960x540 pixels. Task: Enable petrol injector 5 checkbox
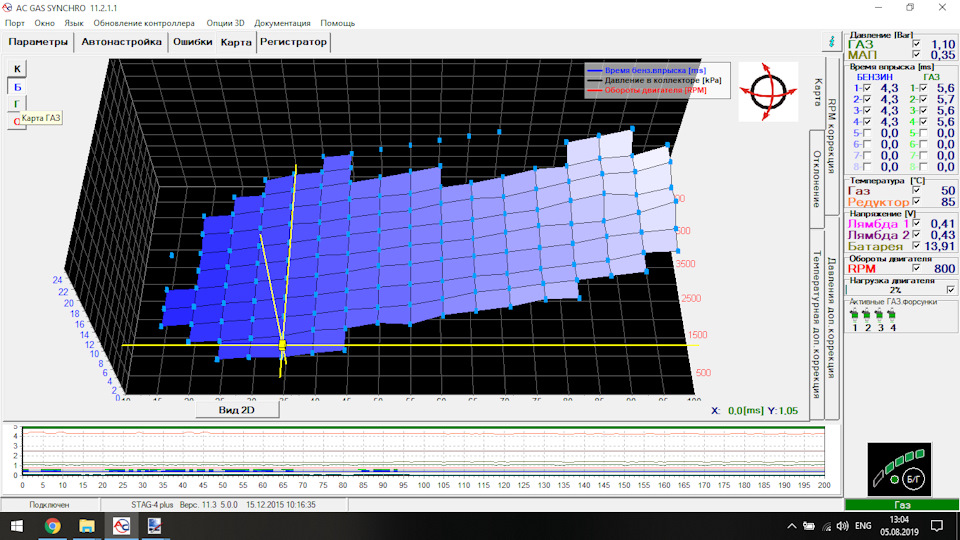[x=867, y=133]
